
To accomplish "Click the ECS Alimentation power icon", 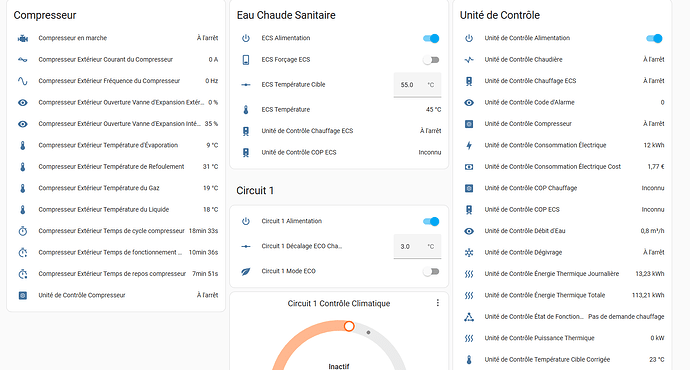I will pyautogui.click(x=246, y=38).
